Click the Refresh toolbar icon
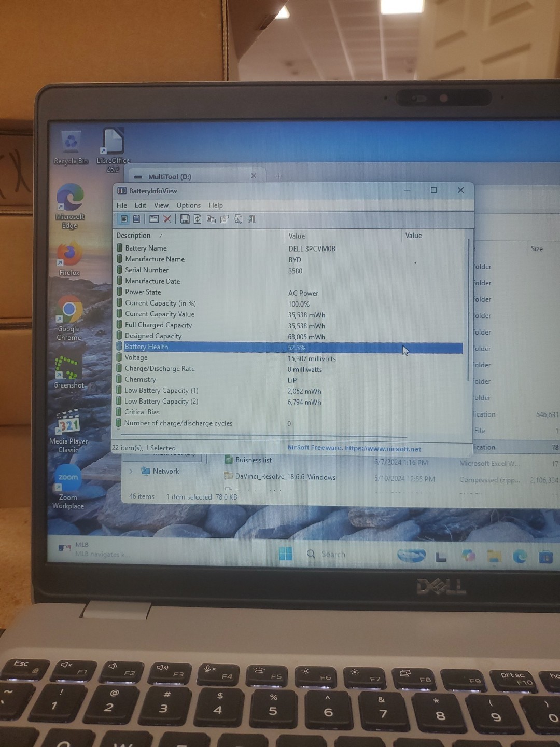The height and width of the screenshot is (747, 560). pos(198,219)
